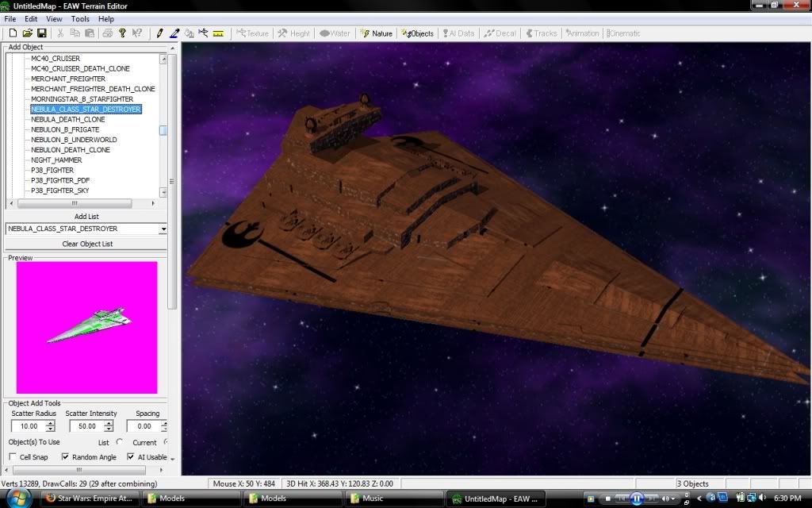The height and width of the screenshot is (508, 812).
Task: Switch to Tracks editing mode
Action: pyautogui.click(x=542, y=33)
